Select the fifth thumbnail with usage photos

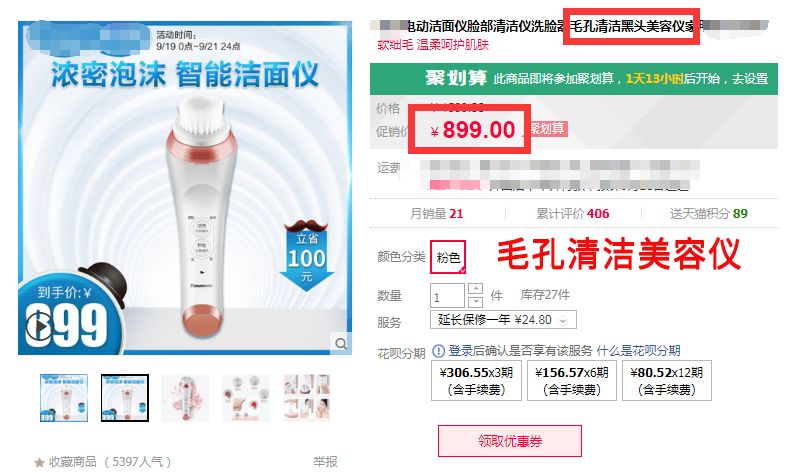click(x=306, y=398)
